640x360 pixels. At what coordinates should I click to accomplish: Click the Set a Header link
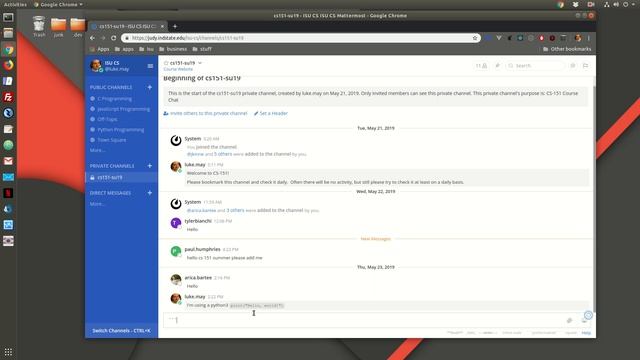(x=271, y=113)
